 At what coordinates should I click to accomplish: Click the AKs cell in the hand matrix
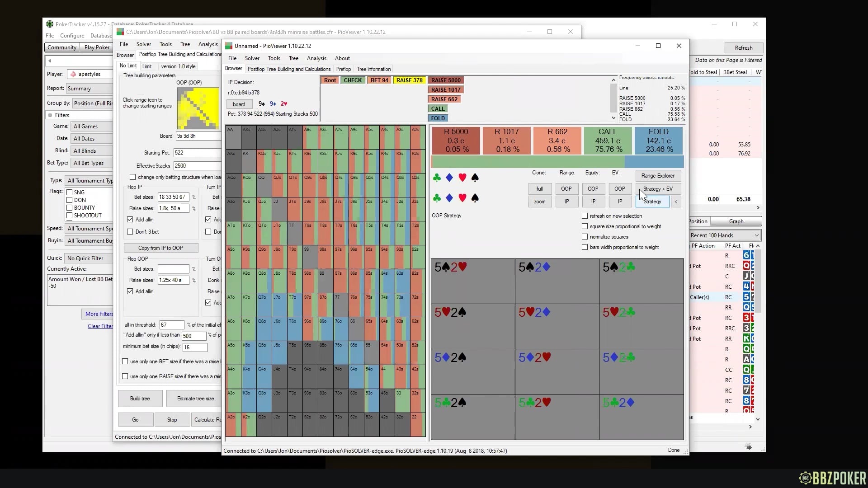249,137
